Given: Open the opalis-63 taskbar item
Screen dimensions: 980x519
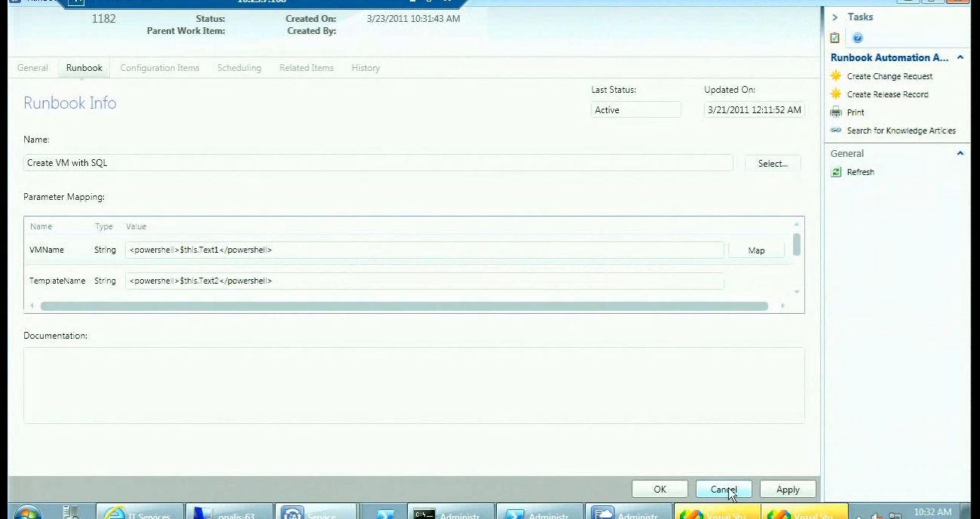Looking at the screenshot, I should tap(229, 512).
